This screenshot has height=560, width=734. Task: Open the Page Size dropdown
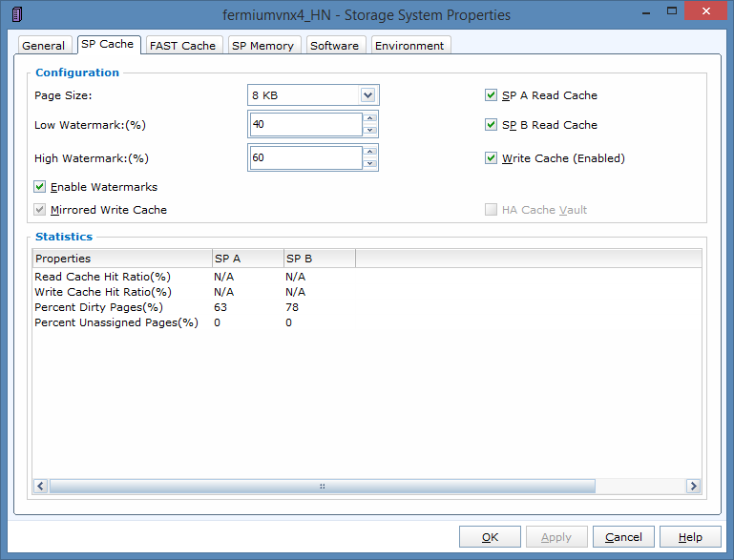click(x=368, y=95)
